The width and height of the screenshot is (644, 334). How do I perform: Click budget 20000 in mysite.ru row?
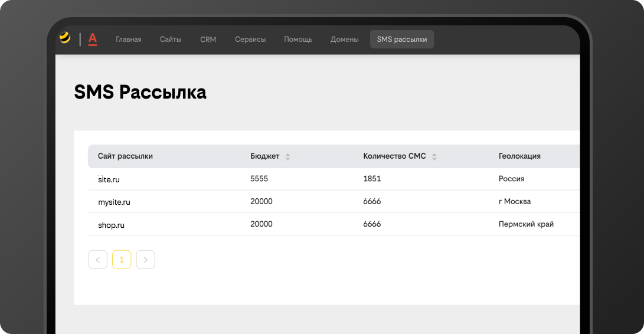261,201
